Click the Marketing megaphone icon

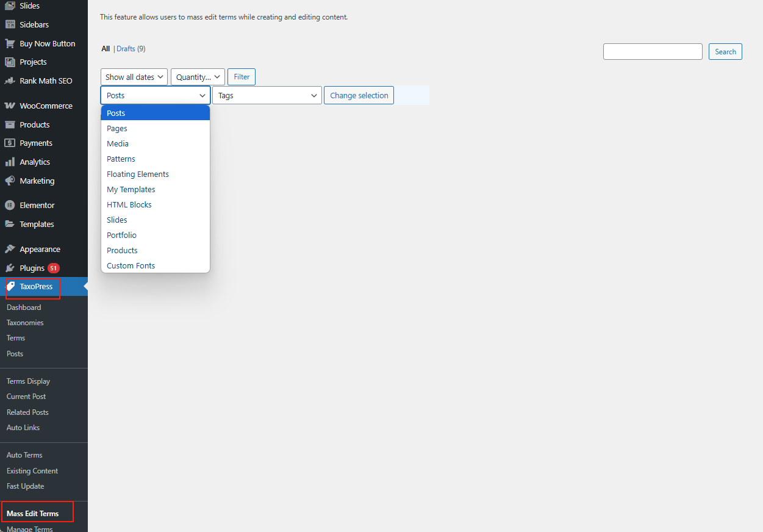coord(10,181)
